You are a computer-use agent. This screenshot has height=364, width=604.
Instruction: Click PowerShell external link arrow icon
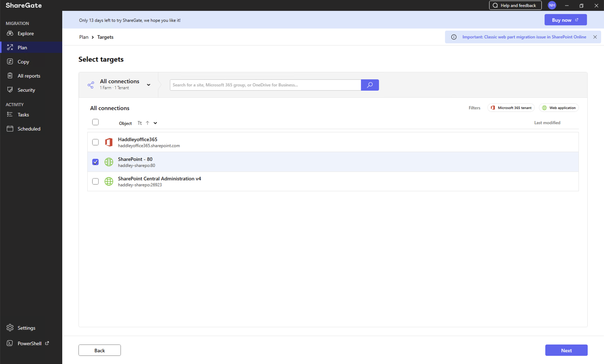[47, 343]
